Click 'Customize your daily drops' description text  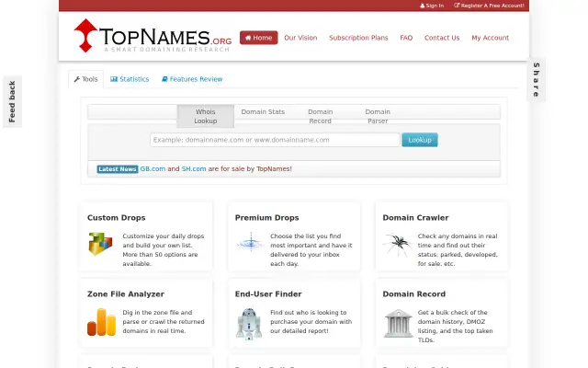pyautogui.click(x=164, y=249)
